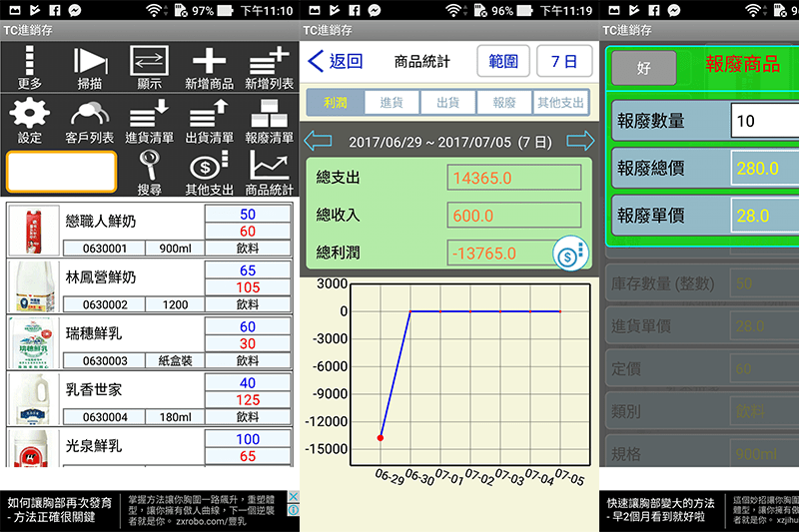Tap the 新增列表 add list icon
This screenshot has height=532, width=799.
(x=269, y=67)
